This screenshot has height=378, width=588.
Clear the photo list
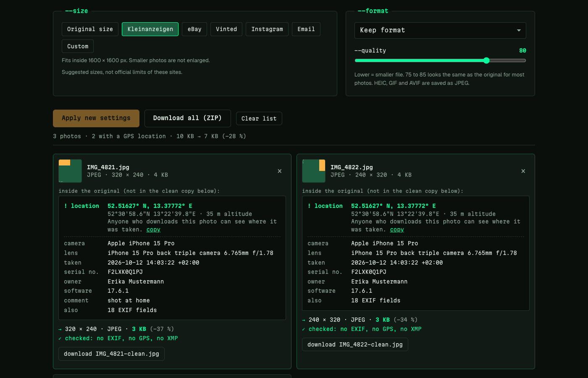click(x=259, y=118)
